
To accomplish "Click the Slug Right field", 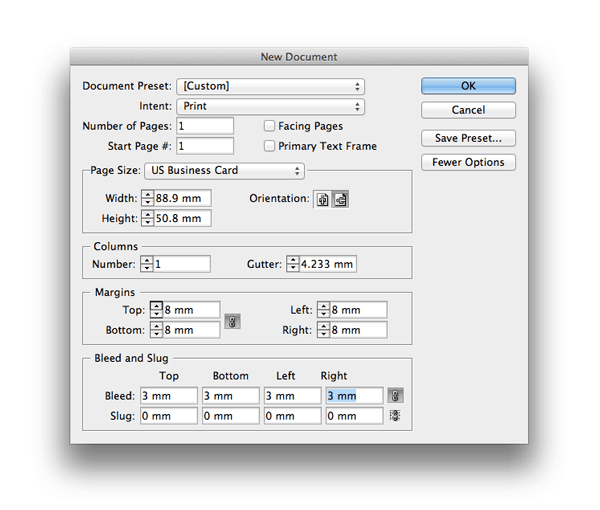I will pyautogui.click(x=354, y=416).
